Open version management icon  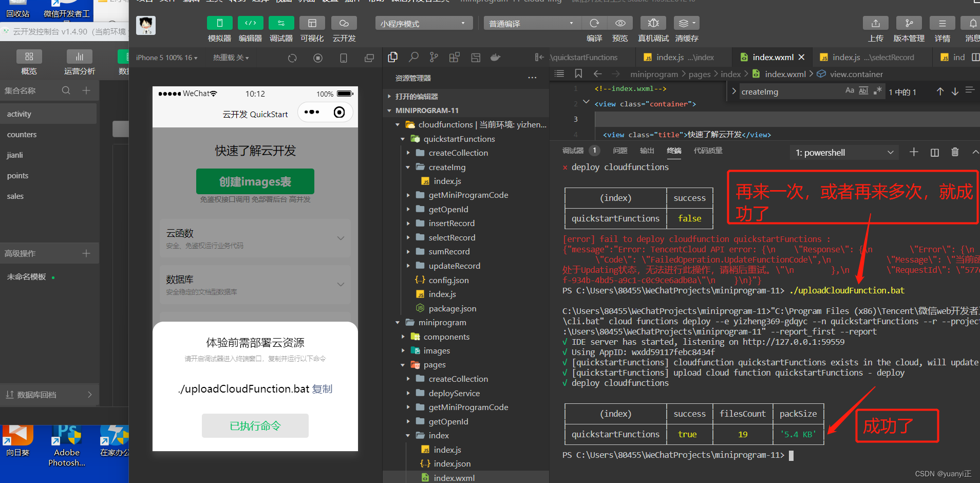click(909, 23)
